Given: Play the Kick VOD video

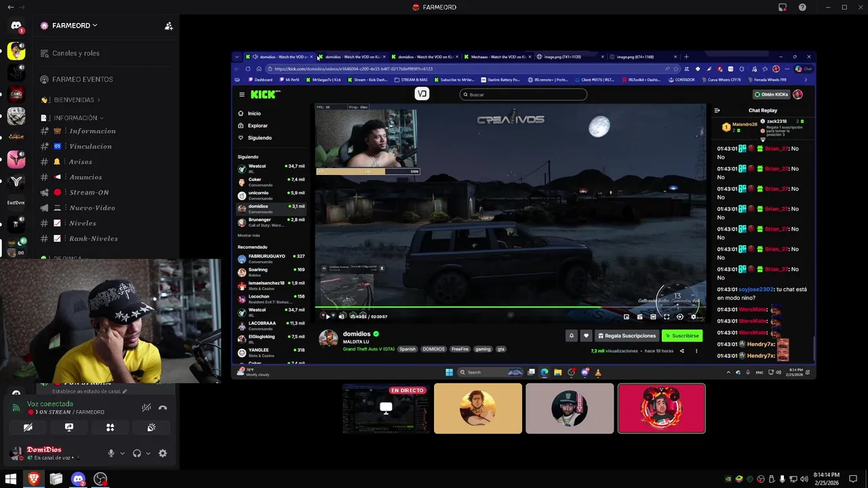Looking at the screenshot, I should click(328, 317).
